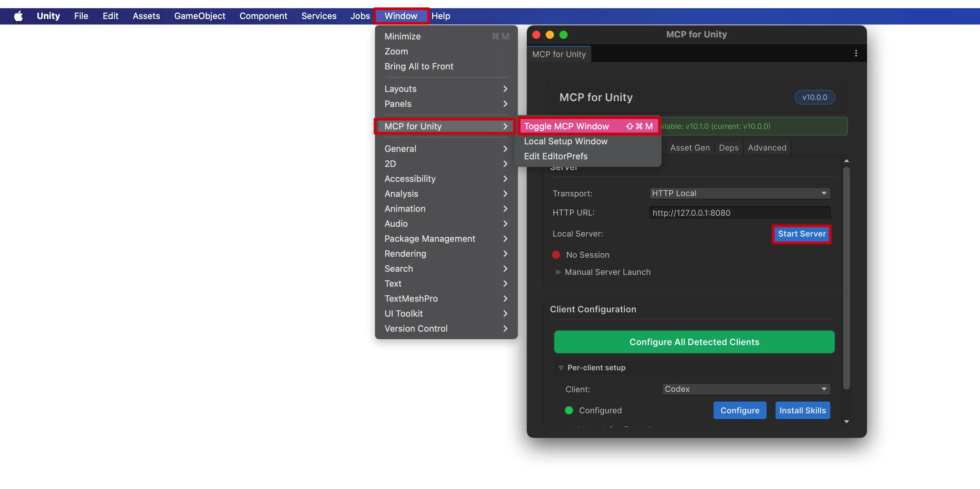The height and width of the screenshot is (489, 980).
Task: Click the Window menu in the menu bar
Action: click(401, 16)
